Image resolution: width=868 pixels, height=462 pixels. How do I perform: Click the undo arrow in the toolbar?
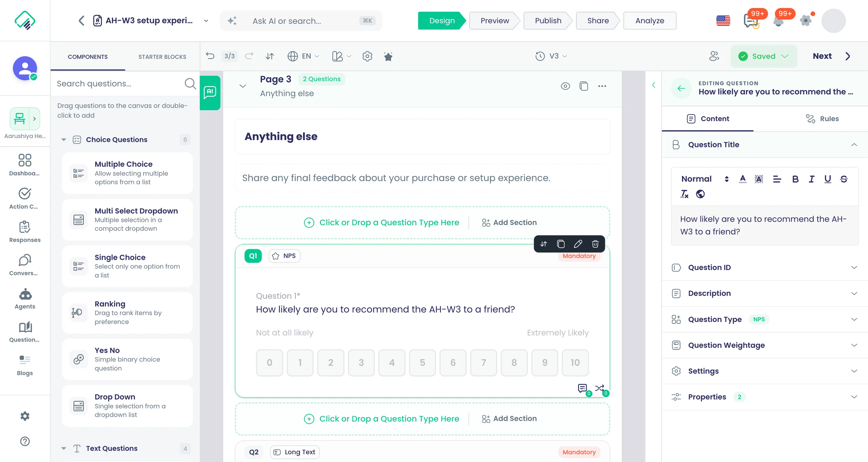tap(210, 56)
